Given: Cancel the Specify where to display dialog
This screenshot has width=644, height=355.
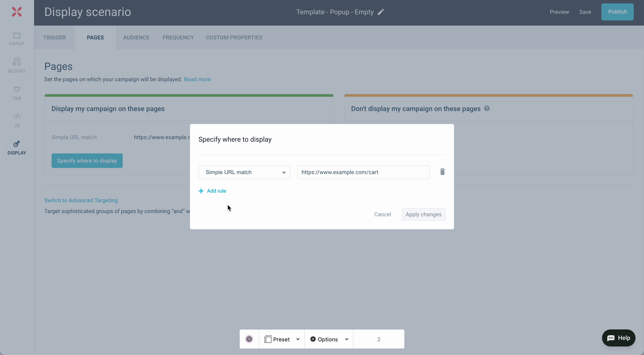Looking at the screenshot, I should [382, 214].
